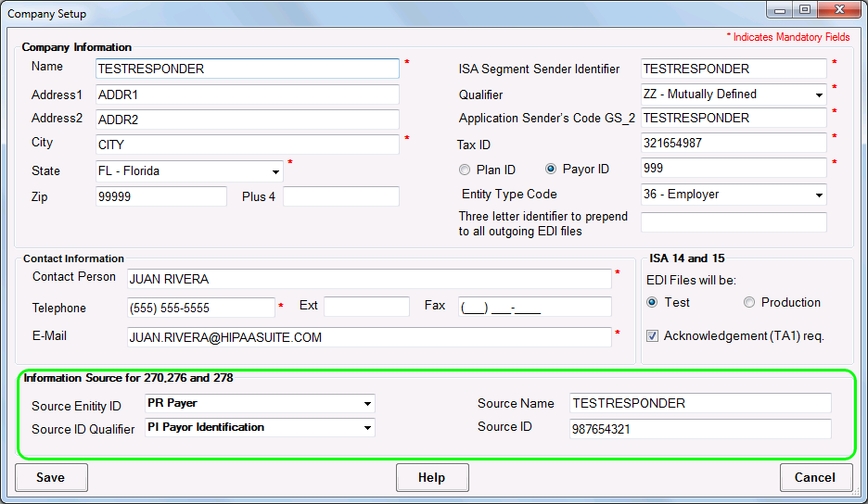Choose the Test EDI files option
Image resolution: width=868 pixels, height=504 pixels.
(653, 303)
